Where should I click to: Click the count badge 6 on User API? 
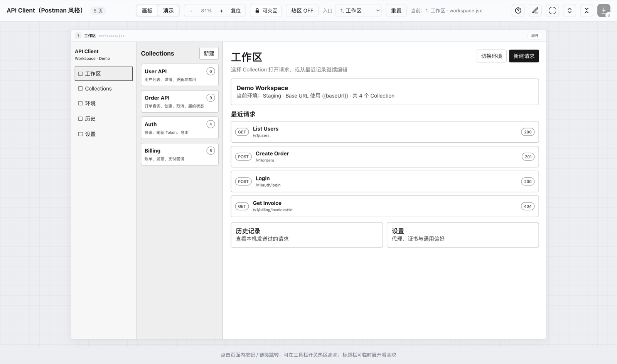[x=211, y=71]
